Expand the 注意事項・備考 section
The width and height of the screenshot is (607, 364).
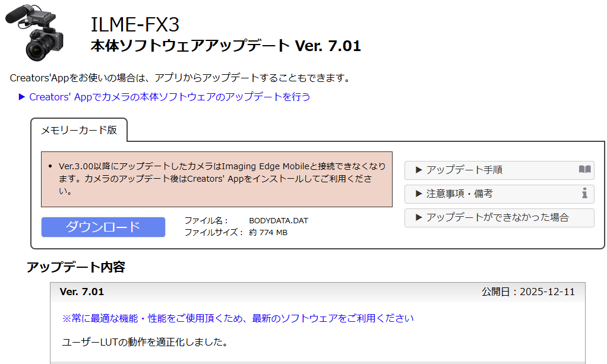(x=499, y=194)
